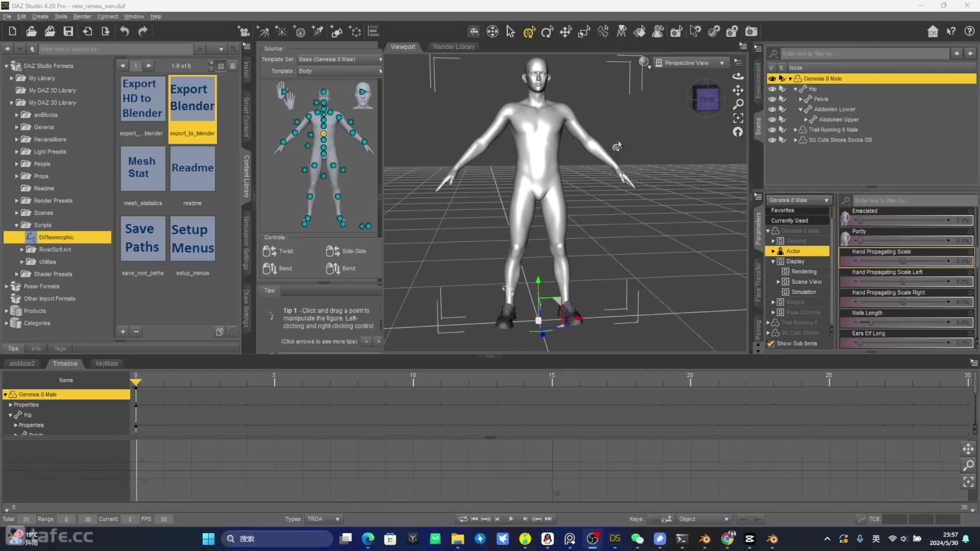
Task: Click the view cube
Action: pos(706,98)
